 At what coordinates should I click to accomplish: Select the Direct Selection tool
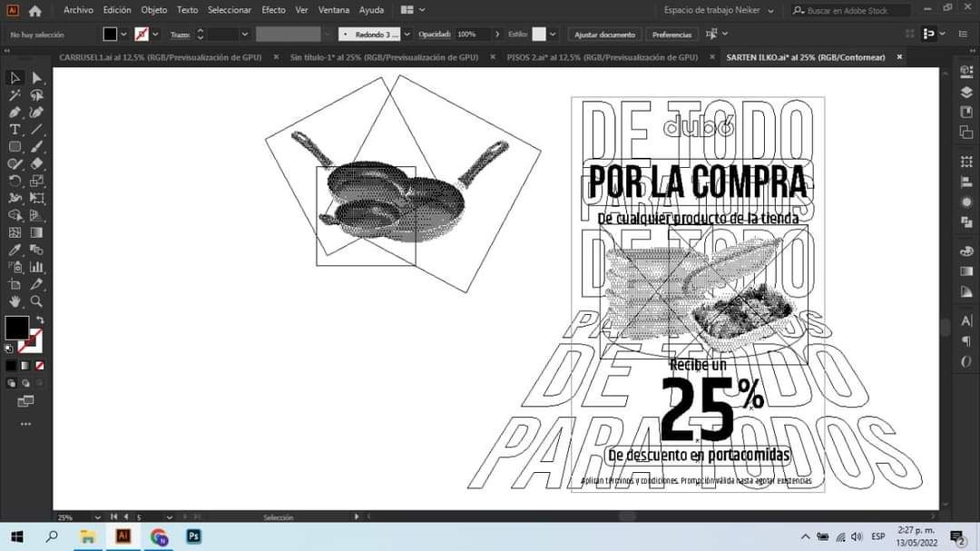tap(37, 78)
